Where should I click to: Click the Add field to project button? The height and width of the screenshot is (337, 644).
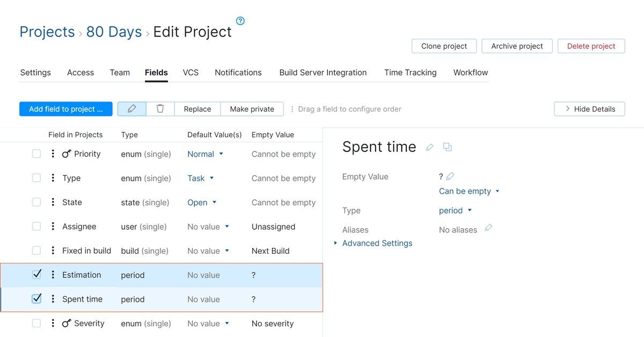pos(65,108)
